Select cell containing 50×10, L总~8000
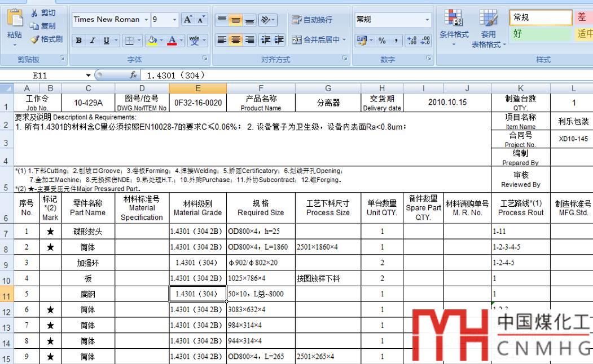Image resolution: width=593 pixels, height=364 pixels. (261, 294)
